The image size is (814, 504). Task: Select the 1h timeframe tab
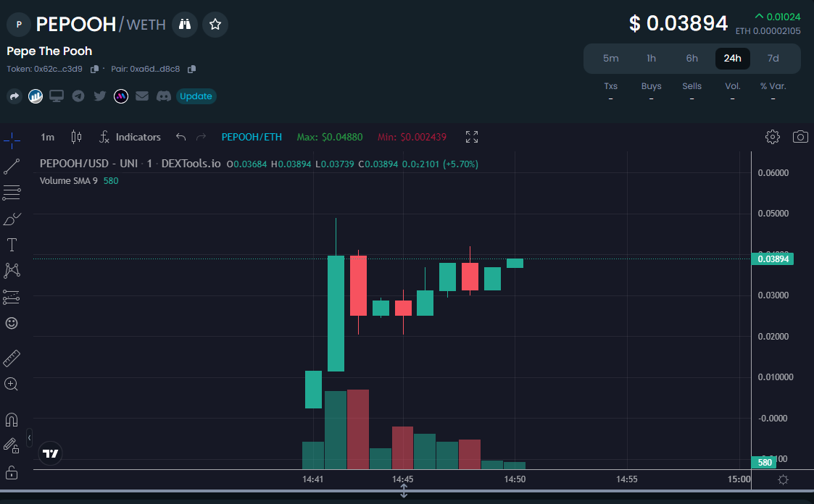pyautogui.click(x=651, y=58)
